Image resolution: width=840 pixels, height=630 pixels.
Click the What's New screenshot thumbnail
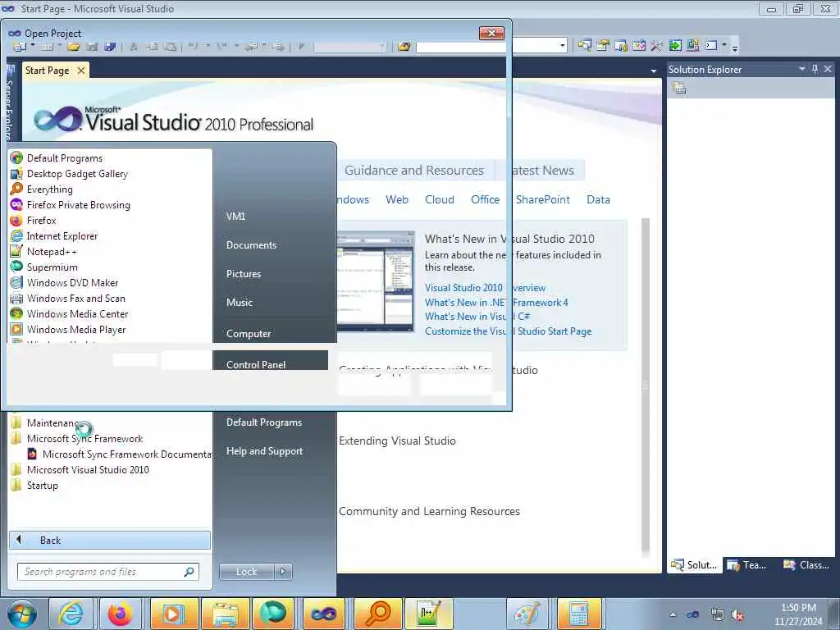[x=375, y=281]
